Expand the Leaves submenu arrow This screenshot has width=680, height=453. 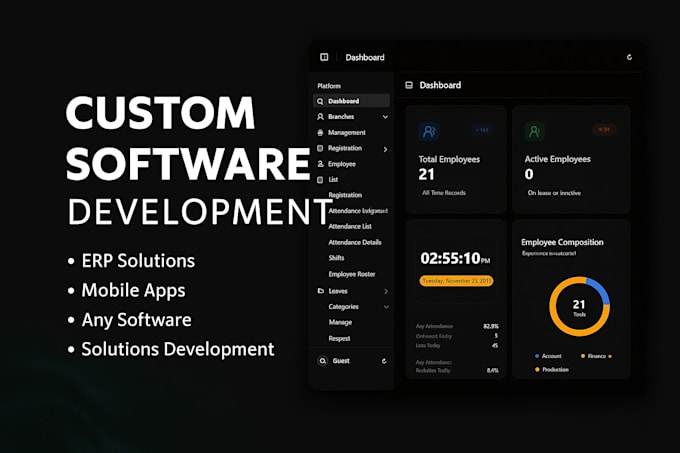[386, 291]
